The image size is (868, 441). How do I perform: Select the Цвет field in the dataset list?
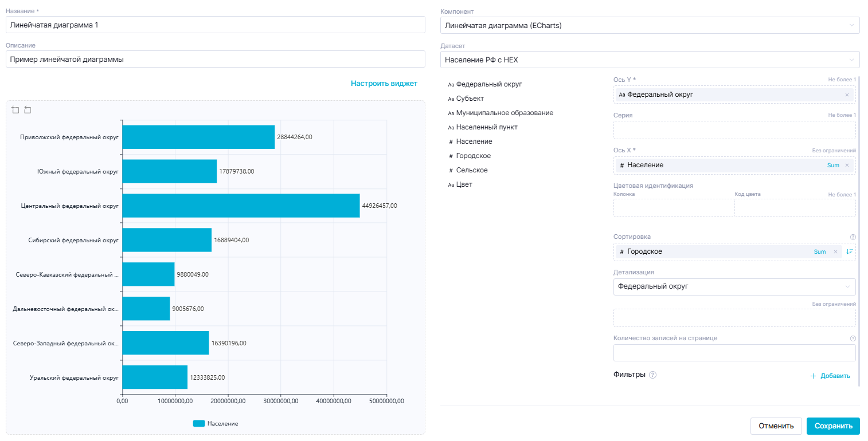[x=464, y=184]
